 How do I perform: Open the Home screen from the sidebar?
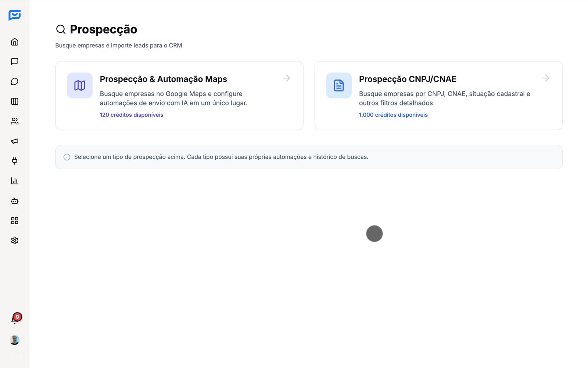coord(15,42)
